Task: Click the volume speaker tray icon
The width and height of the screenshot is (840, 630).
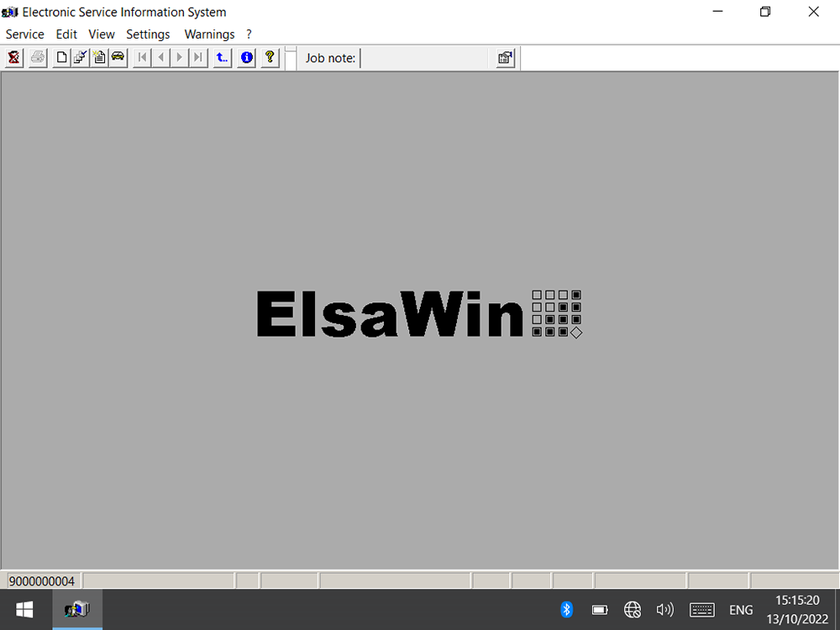Action: 664,610
